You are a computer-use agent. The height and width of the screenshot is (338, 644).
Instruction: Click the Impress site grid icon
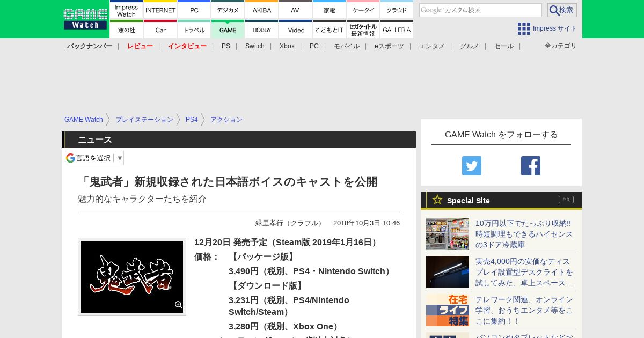coord(524,28)
